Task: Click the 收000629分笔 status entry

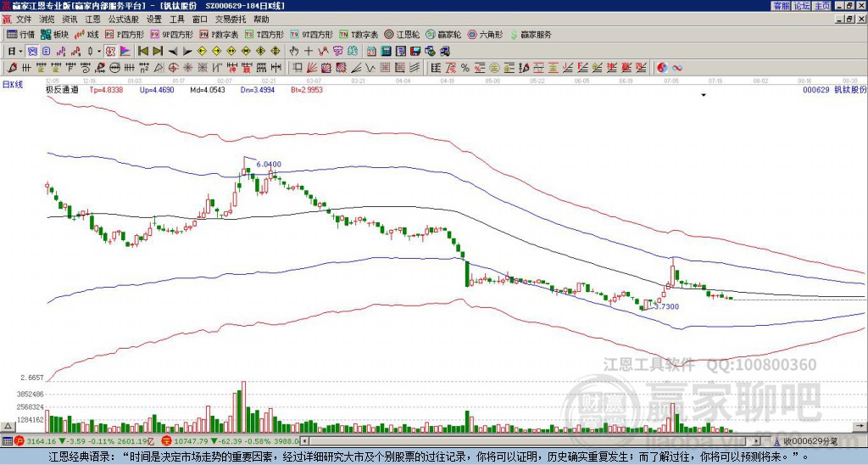Action: point(810,441)
